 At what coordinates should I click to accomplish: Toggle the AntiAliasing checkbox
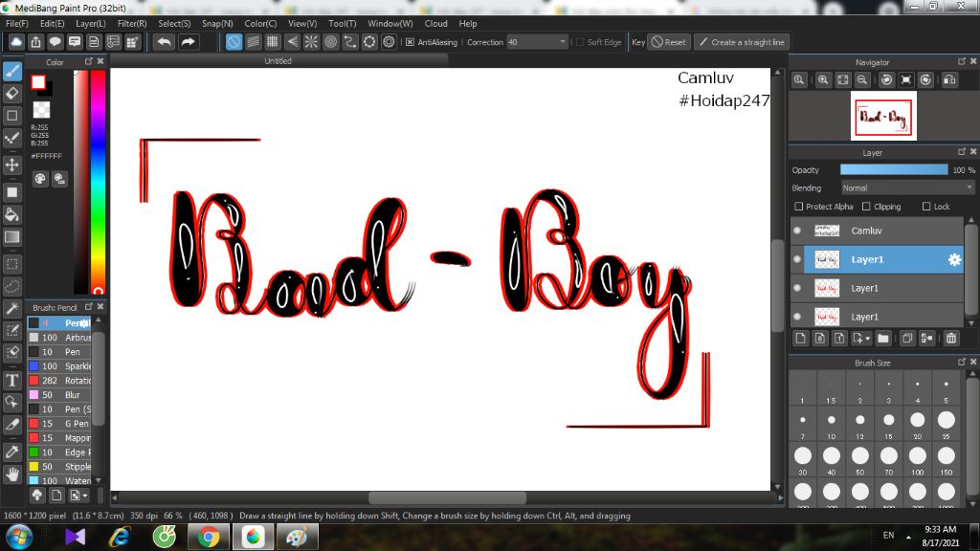tap(410, 42)
